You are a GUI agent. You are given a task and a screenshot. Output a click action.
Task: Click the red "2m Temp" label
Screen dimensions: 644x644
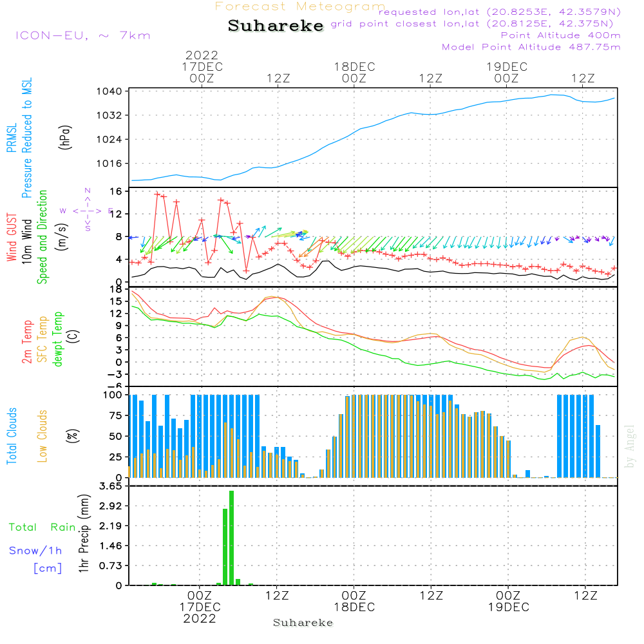pos(26,342)
